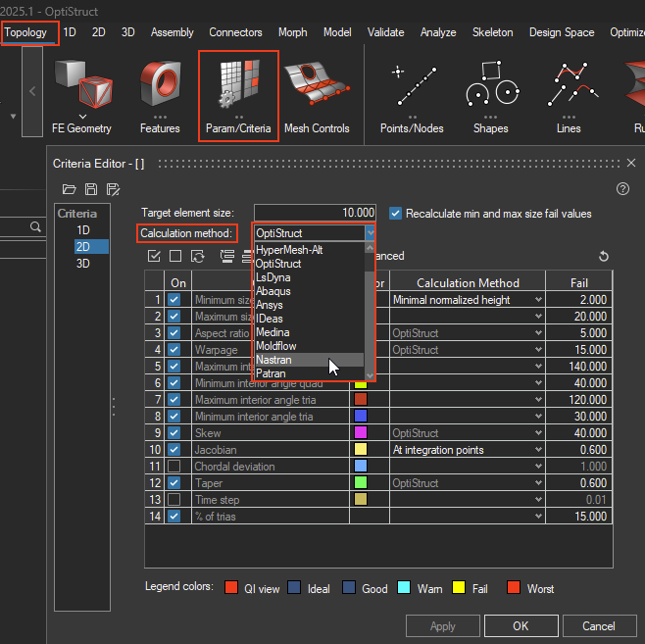This screenshot has height=644, width=645.
Task: Open the Param/Criteria tool
Action: (238, 97)
